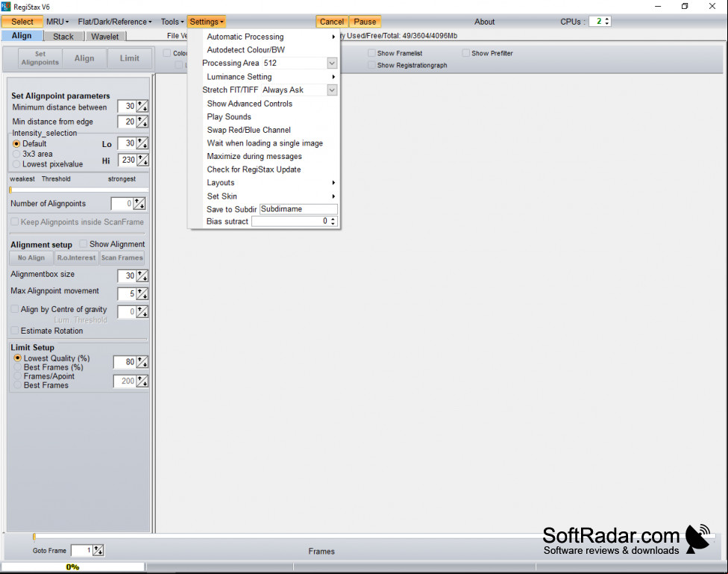Toggle Estimate Rotation checkbox
The width and height of the screenshot is (728, 574).
click(15, 331)
